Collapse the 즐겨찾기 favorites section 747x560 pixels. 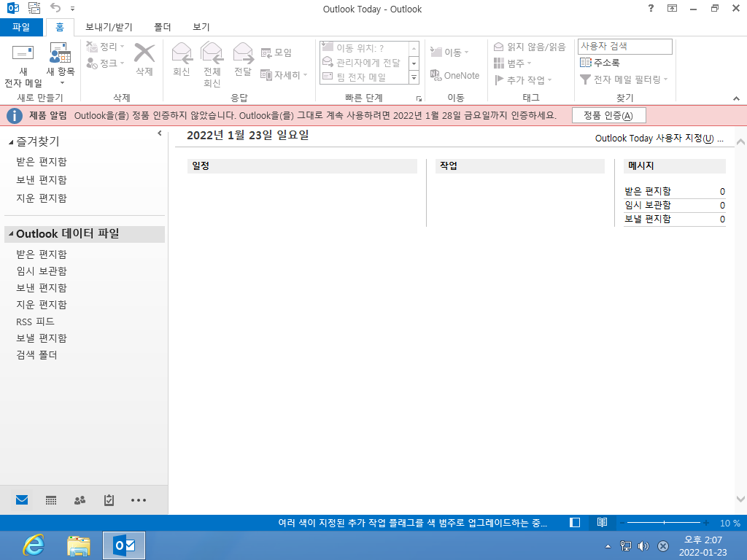(10, 142)
